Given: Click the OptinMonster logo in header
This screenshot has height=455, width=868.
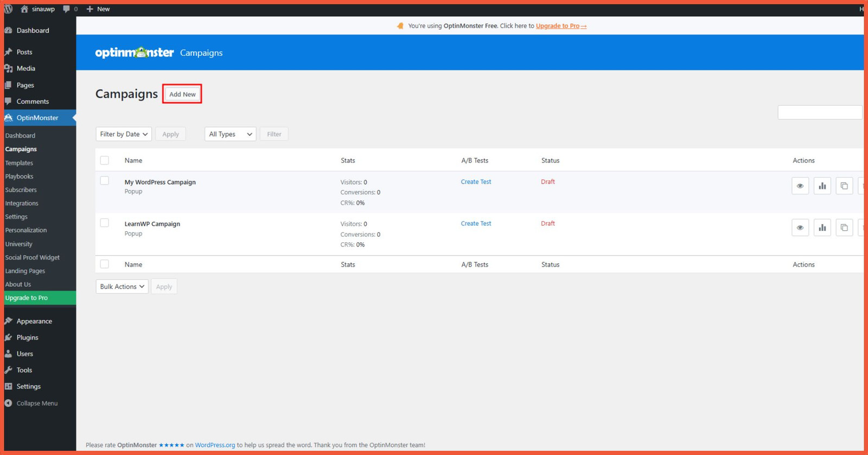Looking at the screenshot, I should pos(135,52).
